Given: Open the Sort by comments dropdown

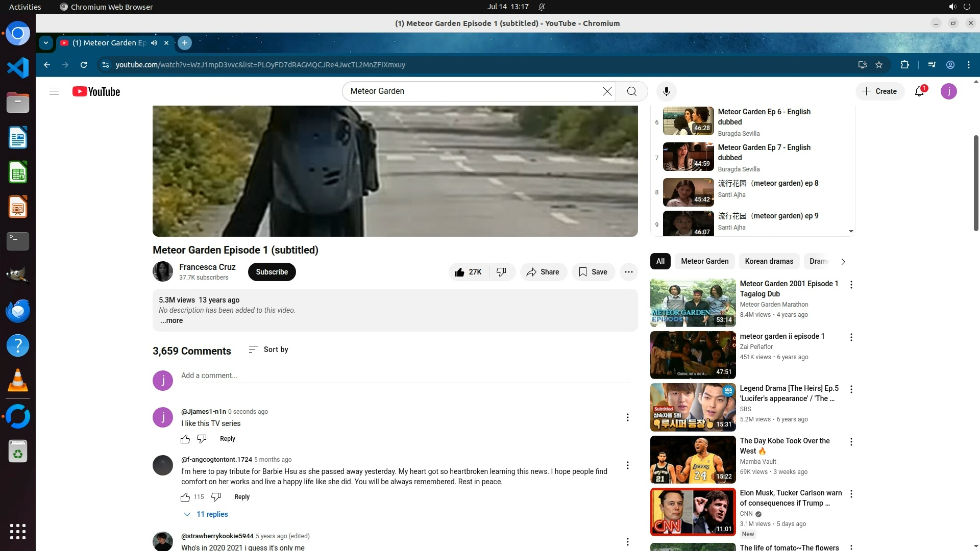Looking at the screenshot, I should pos(268,349).
